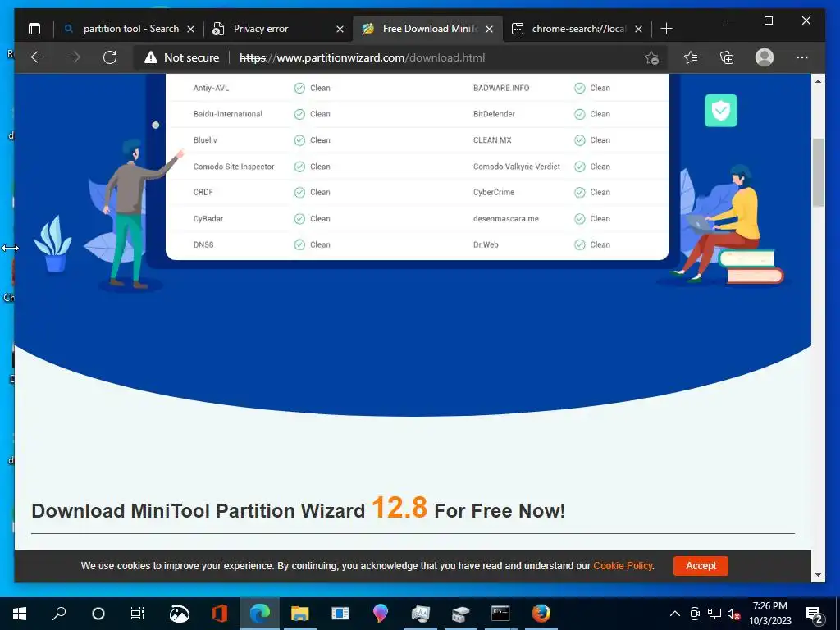Switch to Microsoft Edge taskbar icon
The width and height of the screenshot is (840, 630).
pos(260,614)
